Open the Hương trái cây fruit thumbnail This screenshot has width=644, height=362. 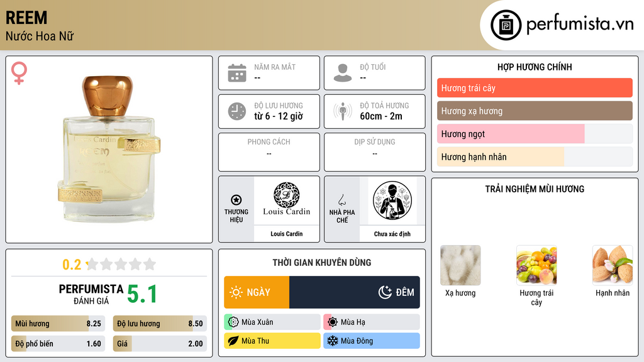pos(536,265)
